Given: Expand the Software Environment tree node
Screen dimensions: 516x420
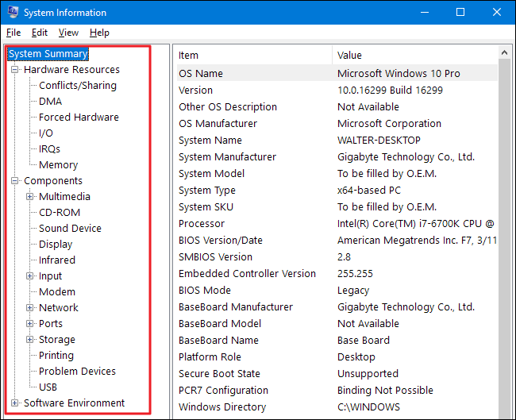Looking at the screenshot, I should [x=15, y=403].
